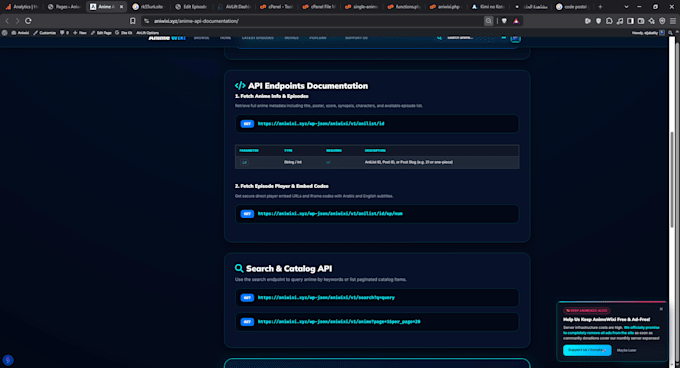Click the user avatar button in site header
This screenshot has width=680, height=368.
point(515,38)
